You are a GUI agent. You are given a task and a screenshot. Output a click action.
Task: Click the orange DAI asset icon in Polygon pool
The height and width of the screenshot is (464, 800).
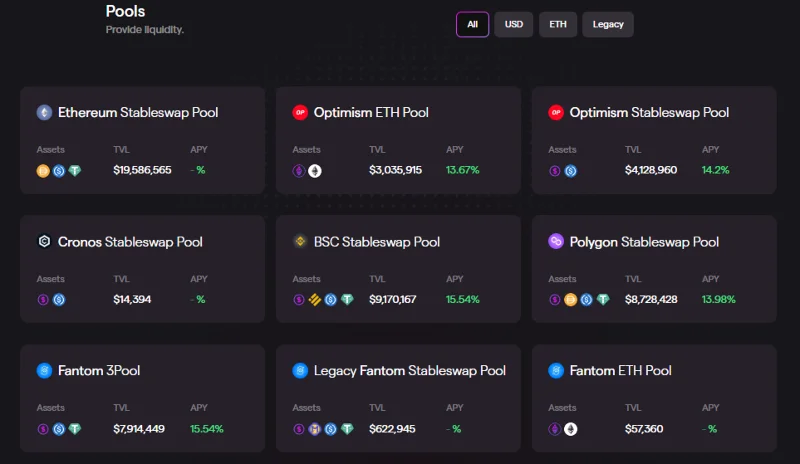coord(570,300)
